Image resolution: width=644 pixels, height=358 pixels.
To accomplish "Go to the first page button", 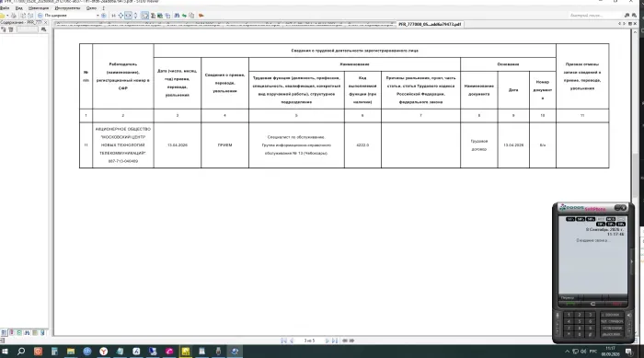I will point(283,341).
